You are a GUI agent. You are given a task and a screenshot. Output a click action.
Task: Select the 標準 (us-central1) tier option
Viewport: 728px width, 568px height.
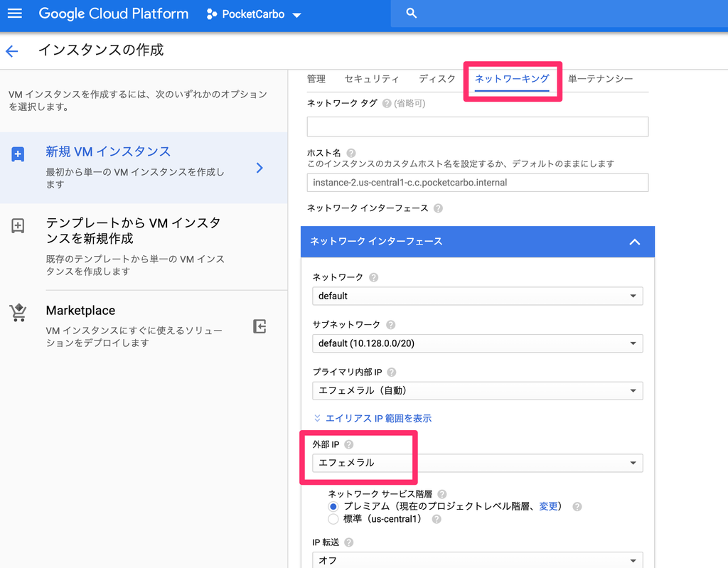tap(332, 518)
